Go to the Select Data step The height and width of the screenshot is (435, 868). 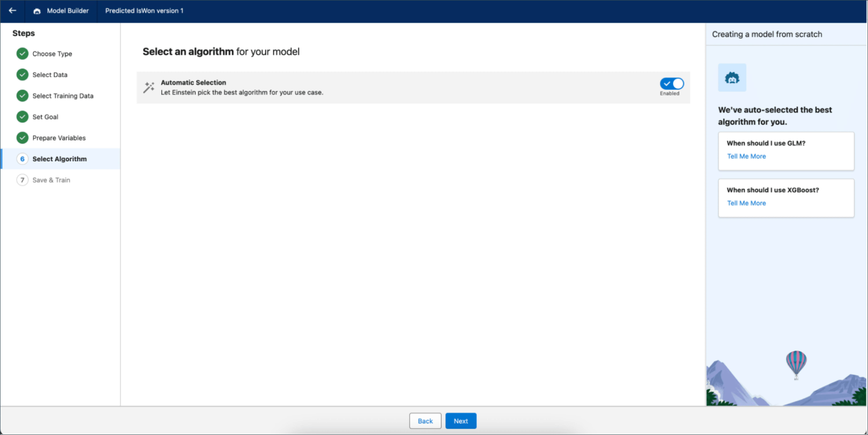[50, 75]
